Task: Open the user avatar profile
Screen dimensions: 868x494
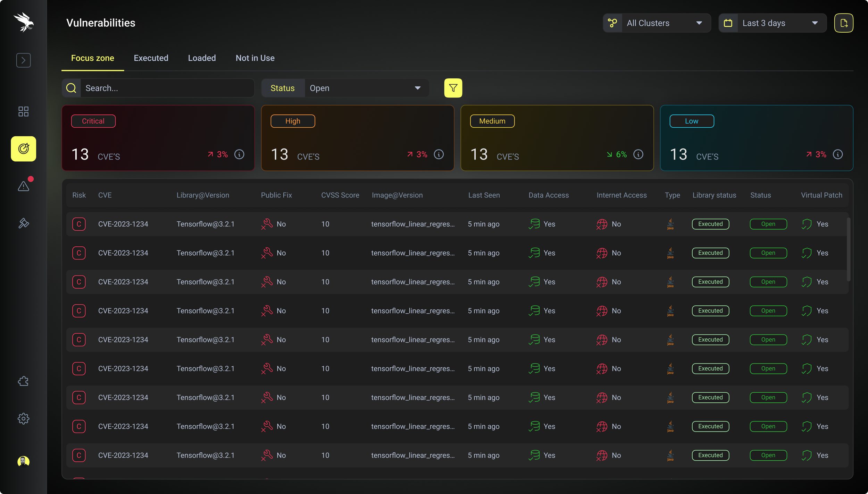Action: [x=23, y=461]
